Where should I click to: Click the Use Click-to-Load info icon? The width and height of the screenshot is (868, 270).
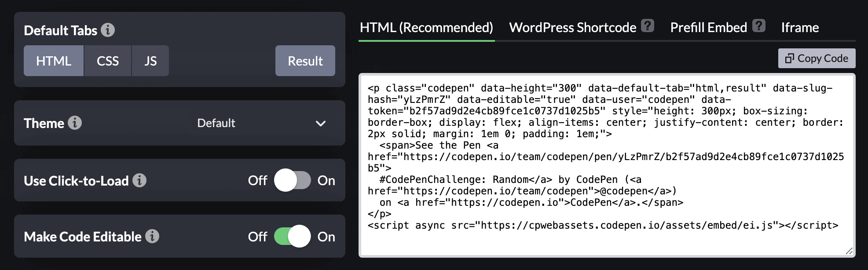(x=139, y=180)
